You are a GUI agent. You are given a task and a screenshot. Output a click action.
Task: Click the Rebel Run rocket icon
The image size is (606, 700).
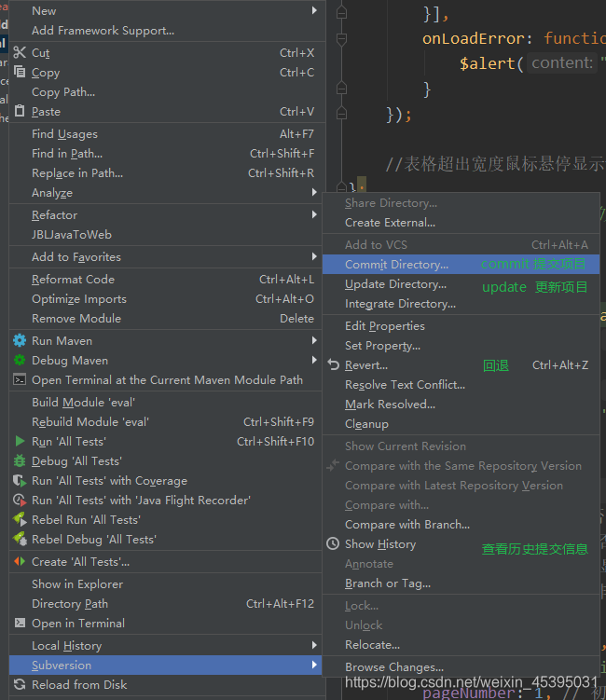20,519
